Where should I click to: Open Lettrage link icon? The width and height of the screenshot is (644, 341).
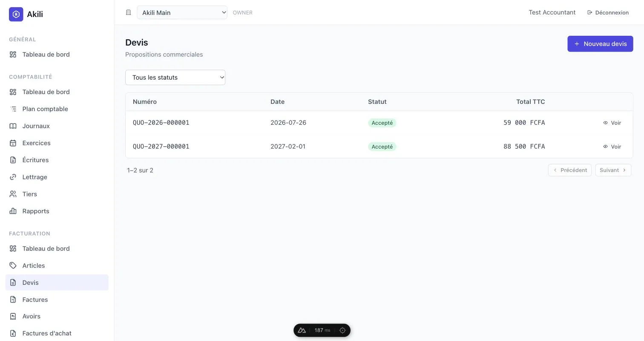coord(13,177)
